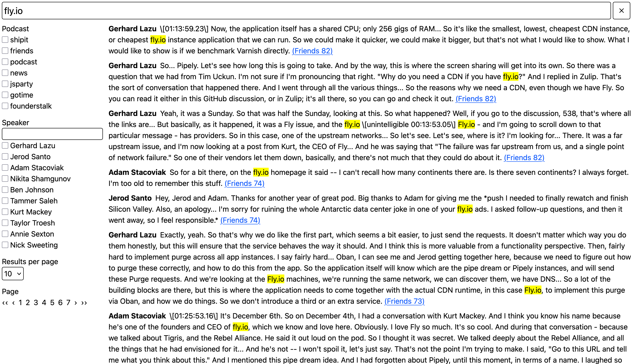Click the 'Page' pagination label
This screenshot has width=634, height=364.
(10, 292)
